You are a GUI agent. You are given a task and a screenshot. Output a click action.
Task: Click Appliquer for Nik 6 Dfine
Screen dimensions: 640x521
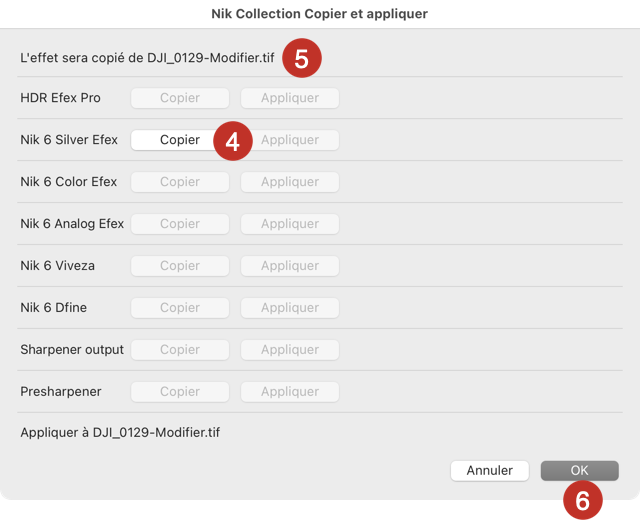click(x=290, y=308)
